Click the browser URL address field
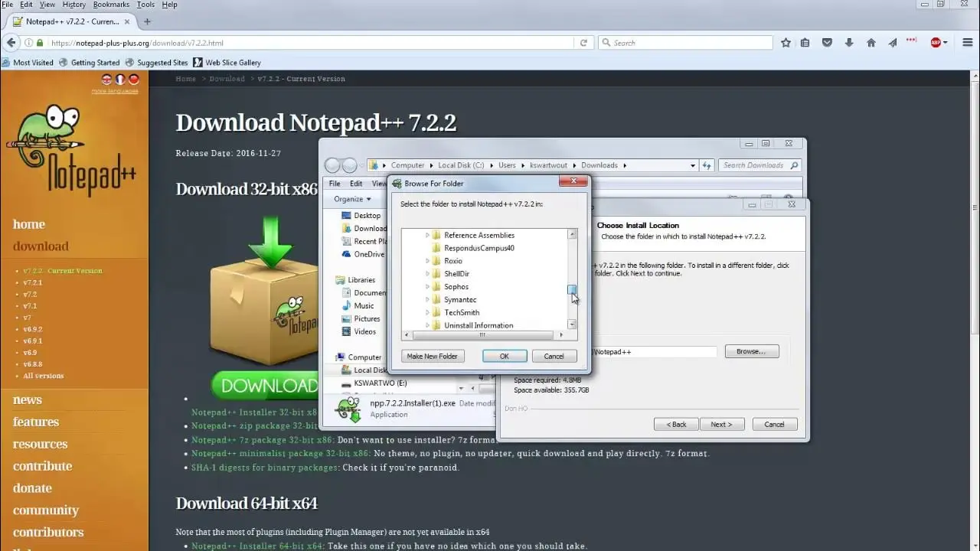This screenshot has height=551, width=980. click(x=310, y=43)
